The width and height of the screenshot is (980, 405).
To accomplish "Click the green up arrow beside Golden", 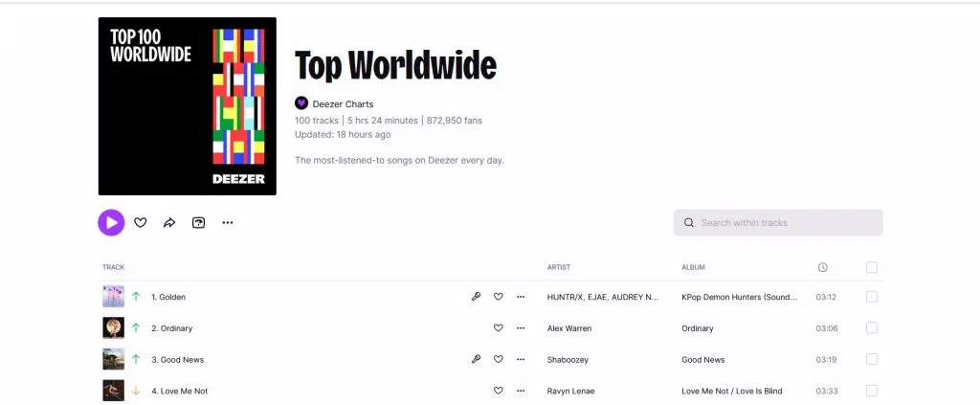I will pos(136,296).
